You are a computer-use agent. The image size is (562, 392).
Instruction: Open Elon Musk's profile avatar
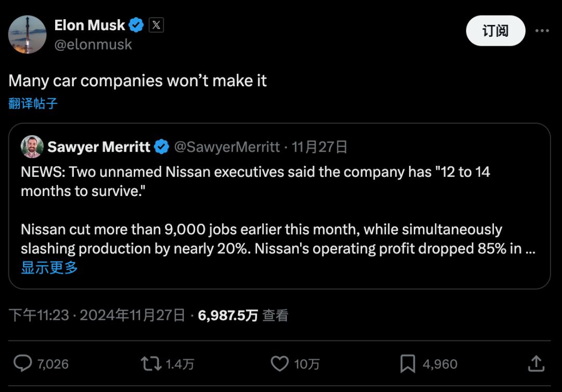point(28,34)
